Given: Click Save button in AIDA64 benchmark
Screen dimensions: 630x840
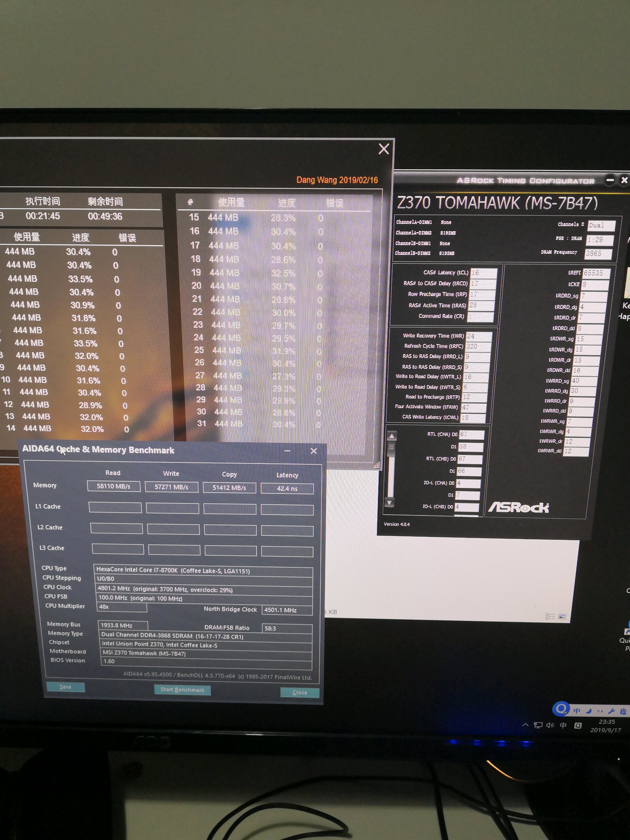Looking at the screenshot, I should (x=65, y=687).
